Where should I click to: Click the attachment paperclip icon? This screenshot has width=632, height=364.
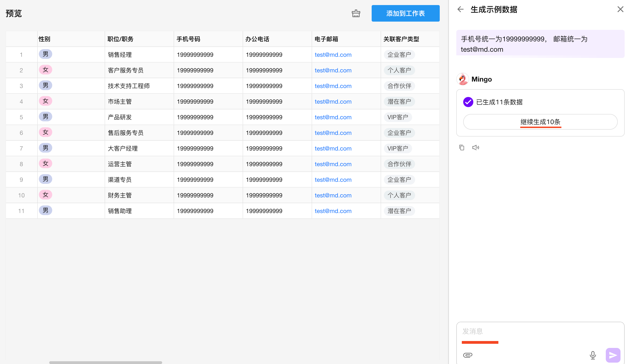(467, 355)
